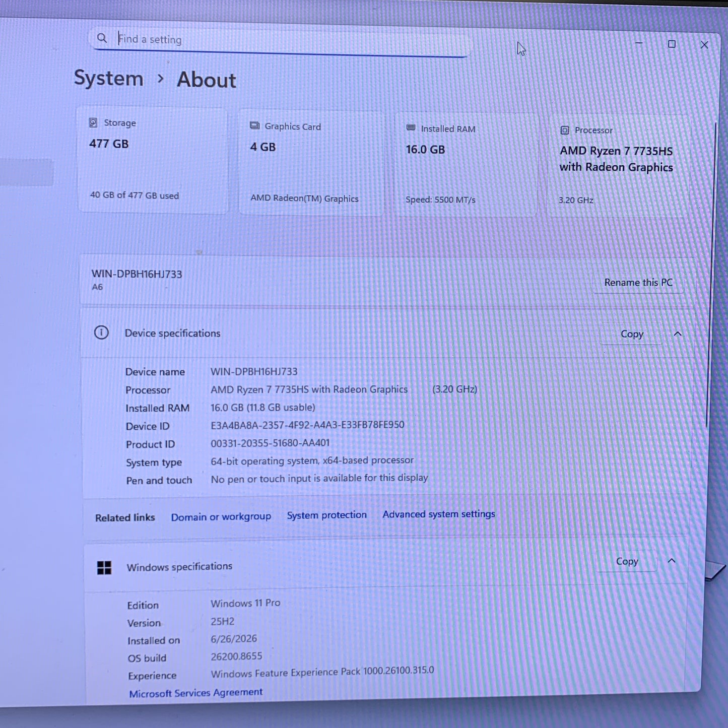728x728 pixels.
Task: Click the Experience label
Action: click(x=152, y=676)
